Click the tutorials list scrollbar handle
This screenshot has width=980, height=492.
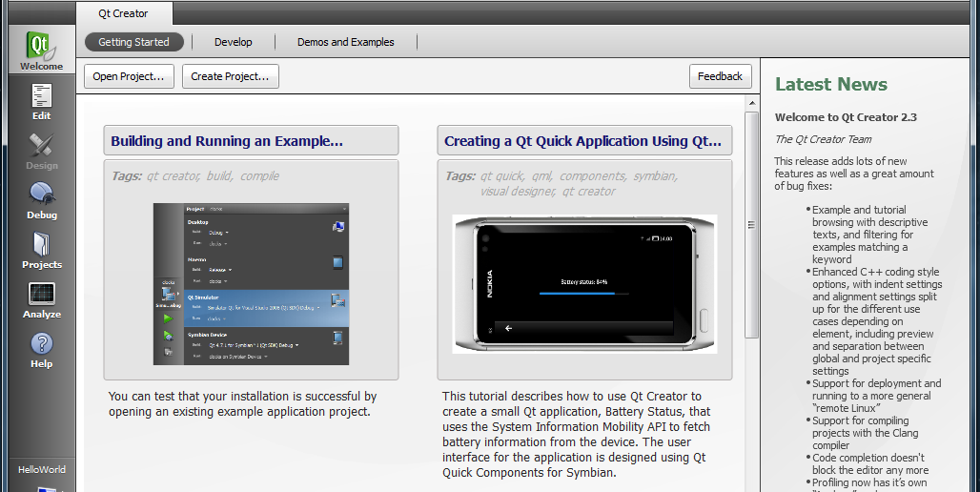[752, 225]
